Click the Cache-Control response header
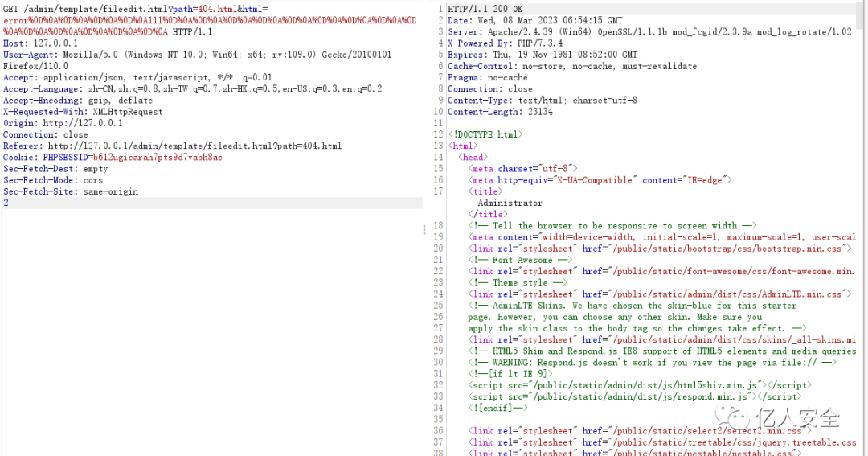868x456 pixels. pyautogui.click(x=572, y=66)
